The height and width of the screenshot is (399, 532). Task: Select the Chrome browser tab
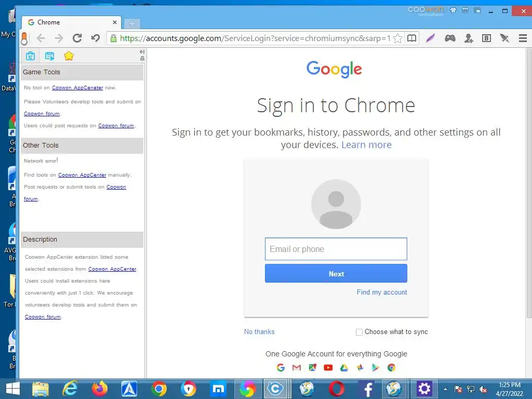[71, 22]
